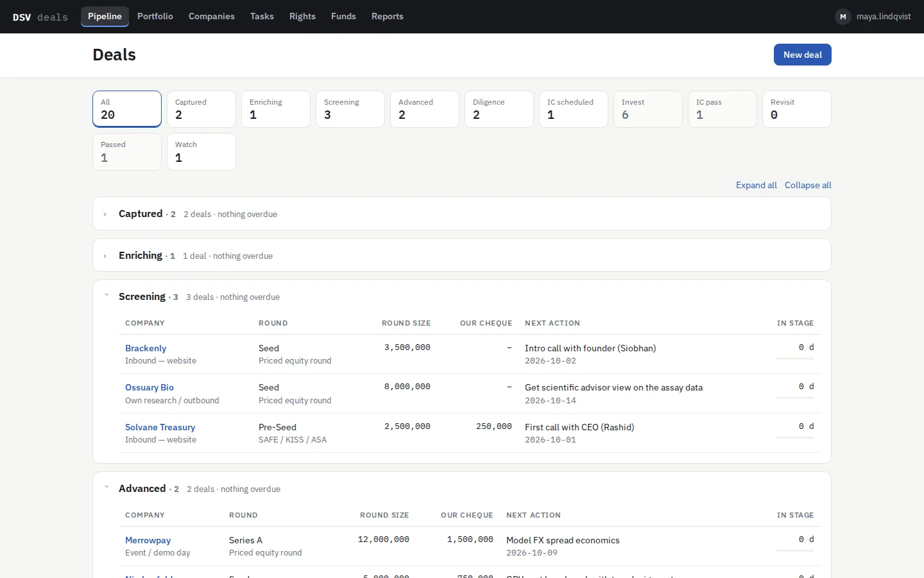The image size is (924, 578).
Task: Open the Funds nav item
Action: [x=343, y=17]
